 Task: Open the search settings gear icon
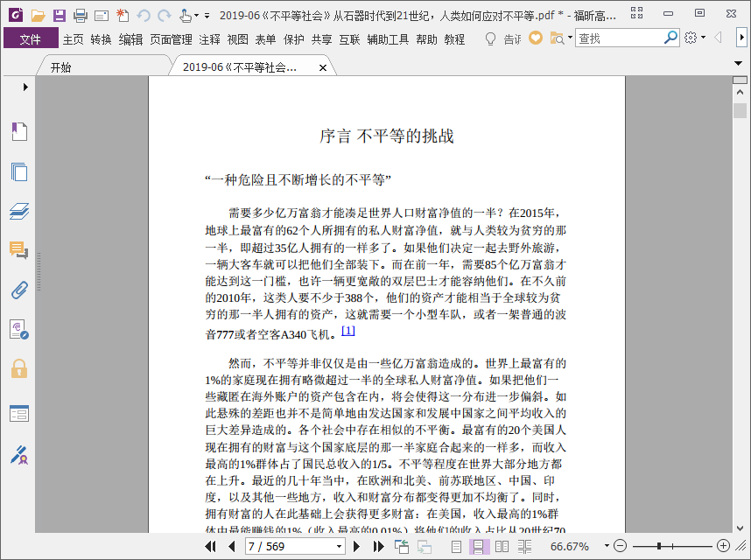(x=691, y=38)
